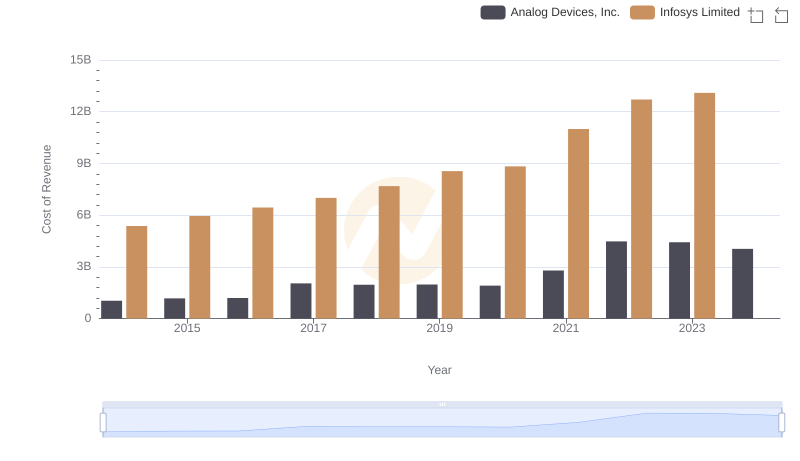Image resolution: width=800 pixels, height=461 pixels.
Task: Click the Year axis title
Action: point(439,370)
